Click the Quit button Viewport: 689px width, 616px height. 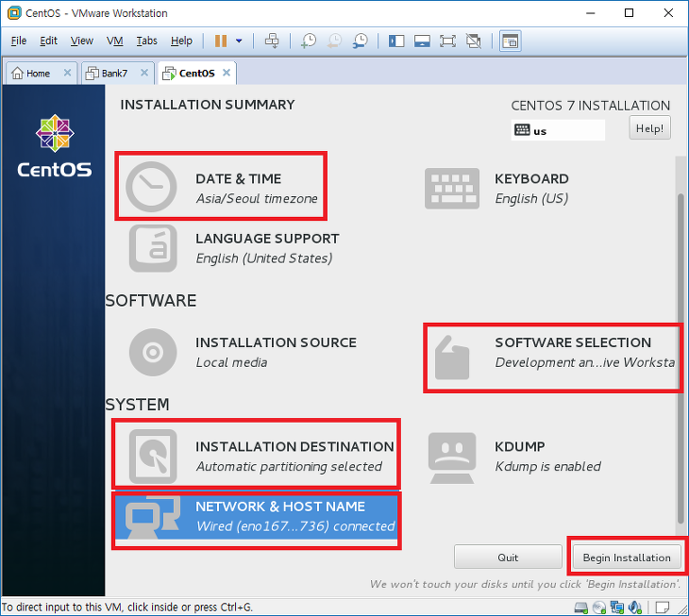coord(508,558)
